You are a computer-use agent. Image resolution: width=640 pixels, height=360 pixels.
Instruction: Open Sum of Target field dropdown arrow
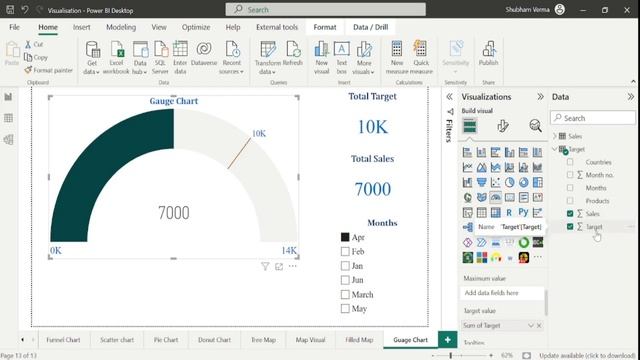coord(531,325)
